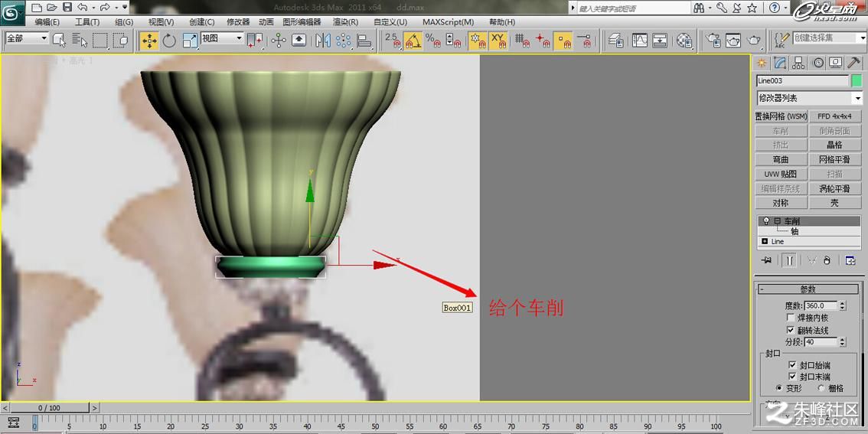The image size is (868, 434).
Task: Open the 帮助(H) menu
Action: (502, 22)
